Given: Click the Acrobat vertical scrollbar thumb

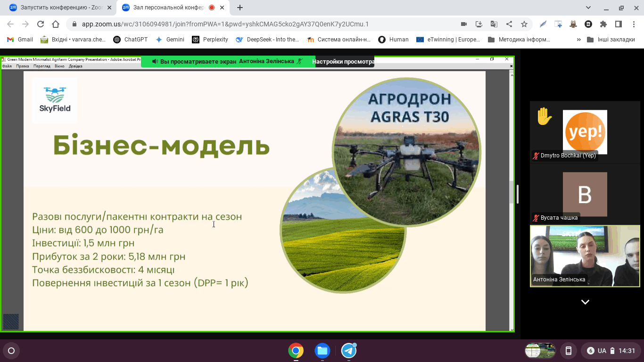Looking at the screenshot, I should (x=512, y=192).
